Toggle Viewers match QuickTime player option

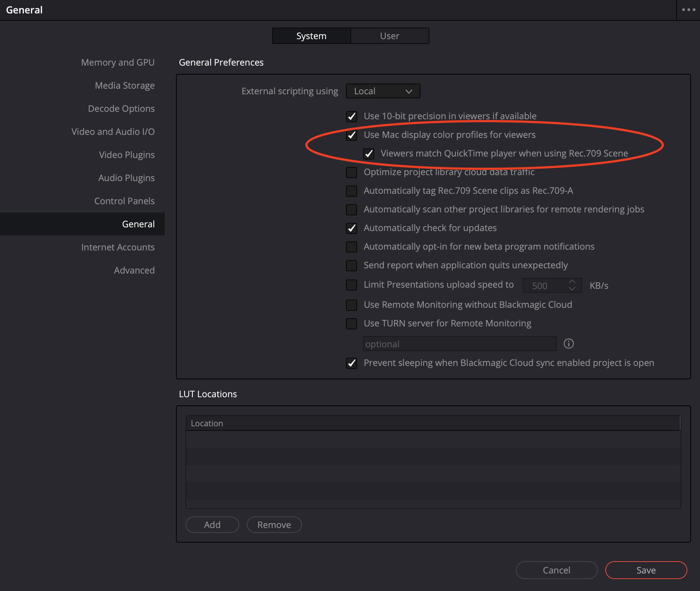tap(369, 154)
